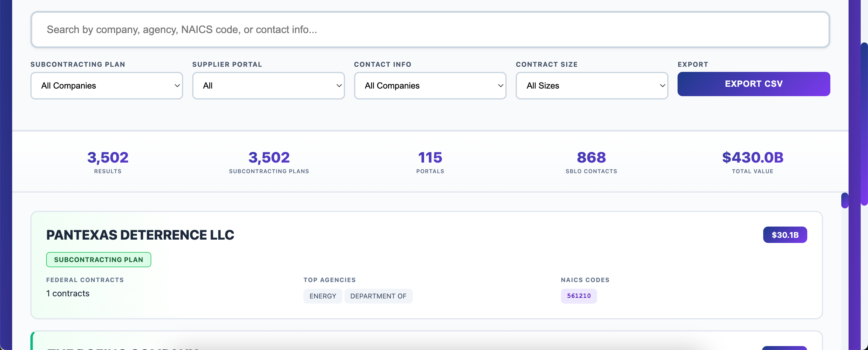Image resolution: width=868 pixels, height=350 pixels.
Task: Click the 1 contracts text
Action: 68,294
